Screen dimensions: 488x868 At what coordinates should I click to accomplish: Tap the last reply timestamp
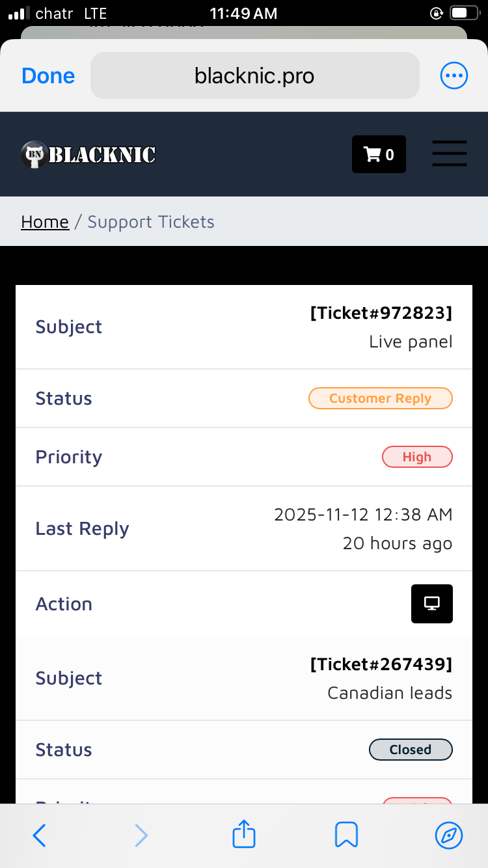click(x=363, y=515)
